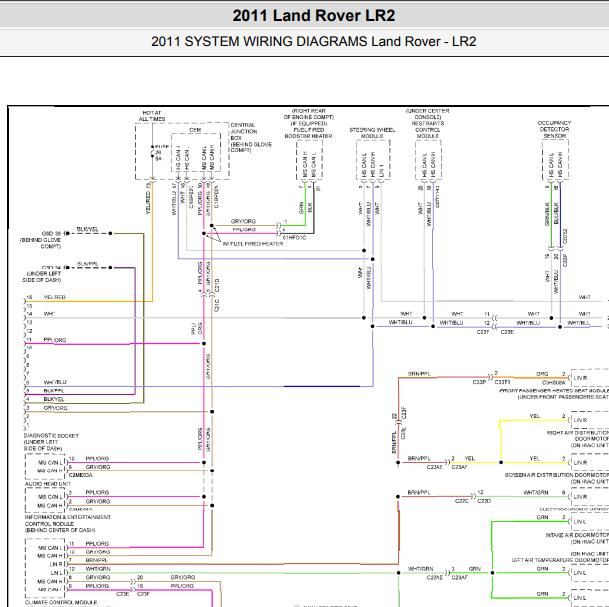Select the "C33T1" connector label
The image size is (609, 607).
coord(502,383)
